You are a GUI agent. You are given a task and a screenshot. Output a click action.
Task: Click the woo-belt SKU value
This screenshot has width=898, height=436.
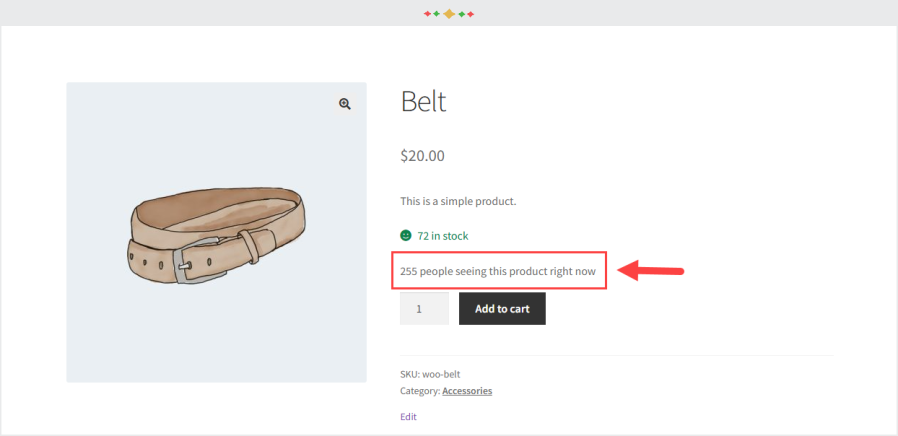point(444,374)
